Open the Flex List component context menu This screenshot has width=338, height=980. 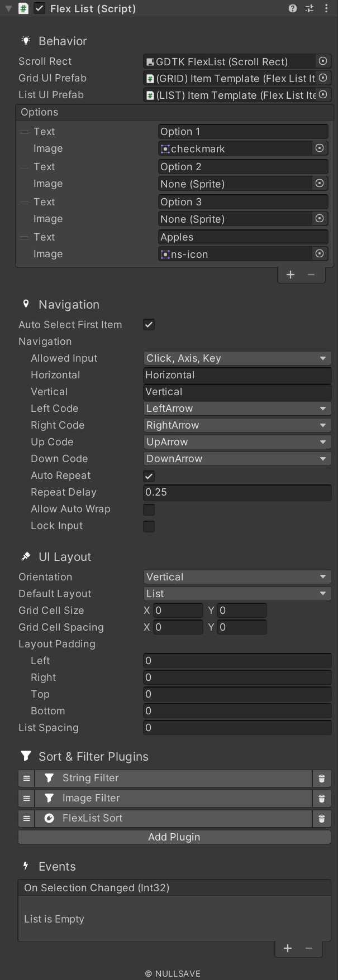click(x=326, y=9)
